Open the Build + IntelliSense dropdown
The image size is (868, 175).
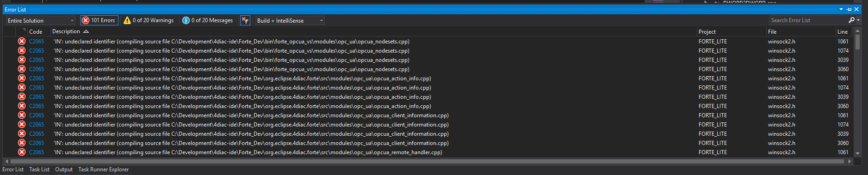(290, 20)
